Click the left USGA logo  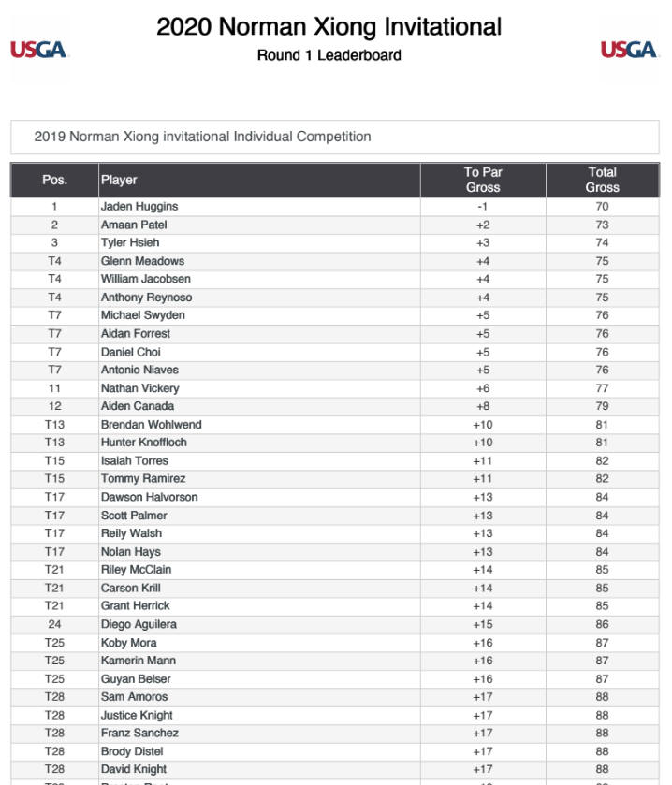[x=38, y=50]
